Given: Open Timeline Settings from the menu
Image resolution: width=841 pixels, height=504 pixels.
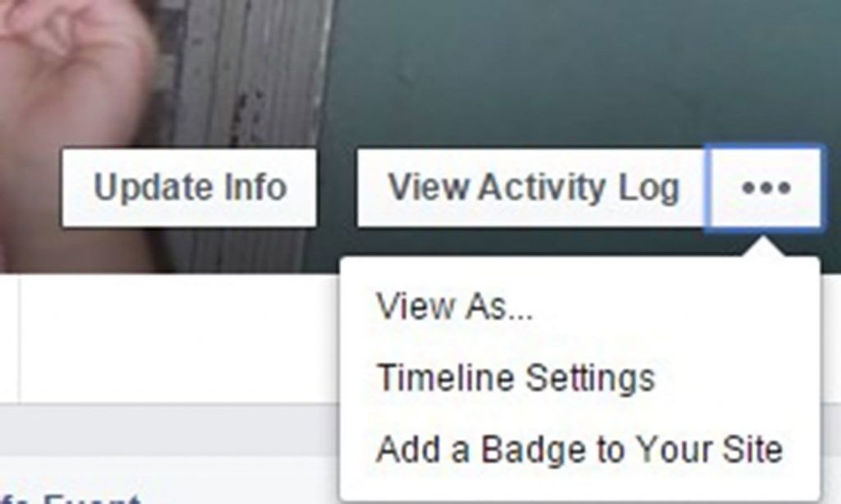Looking at the screenshot, I should 515,378.
